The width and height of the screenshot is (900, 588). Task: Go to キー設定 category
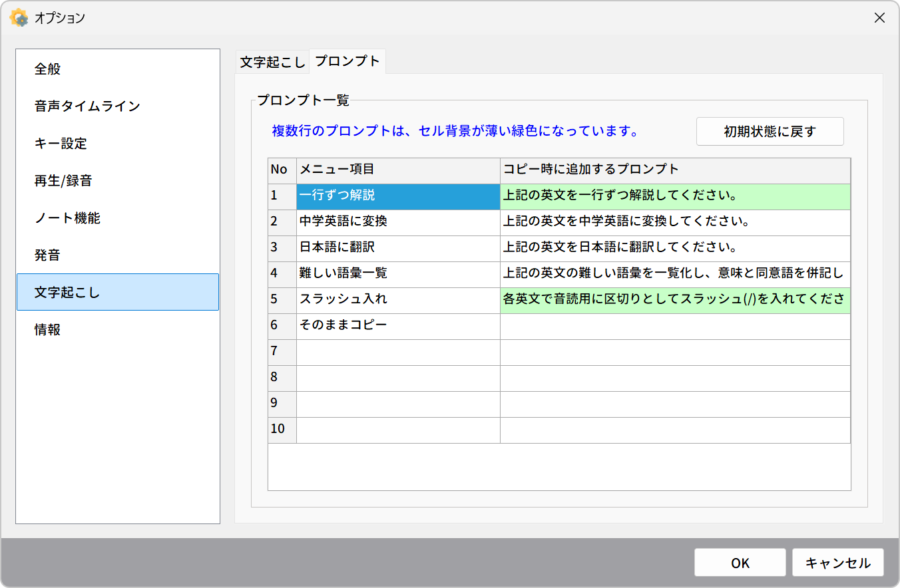(118, 144)
